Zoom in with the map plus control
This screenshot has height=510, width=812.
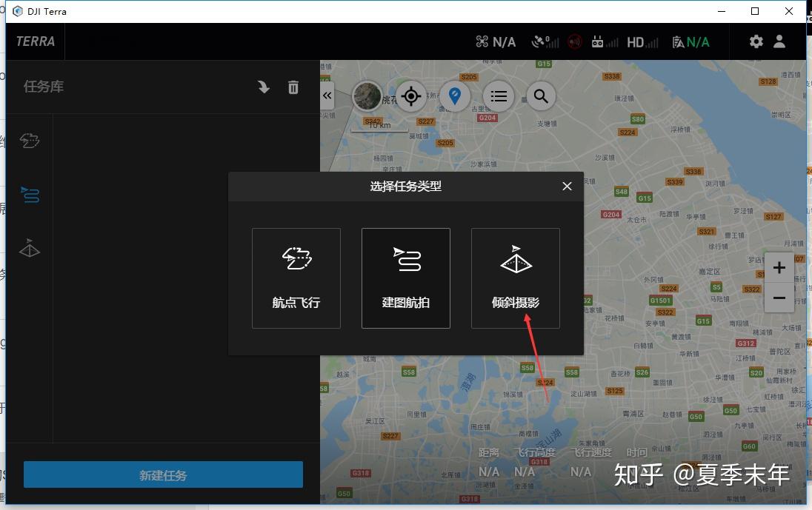pos(779,267)
